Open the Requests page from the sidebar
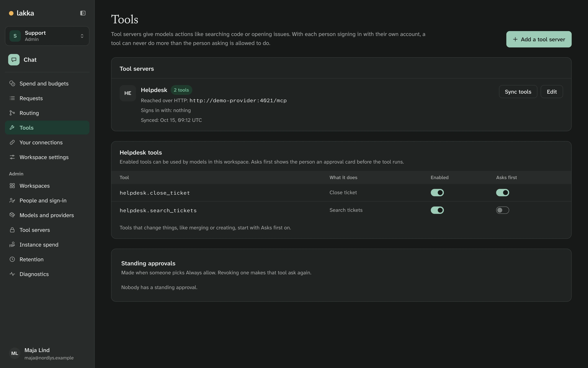The height and width of the screenshot is (368, 588). point(47,98)
